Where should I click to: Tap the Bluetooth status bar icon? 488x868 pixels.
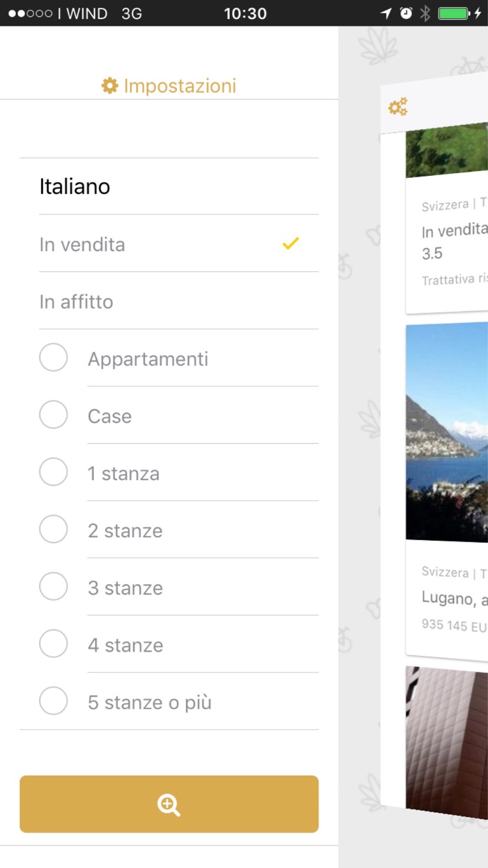tap(425, 13)
